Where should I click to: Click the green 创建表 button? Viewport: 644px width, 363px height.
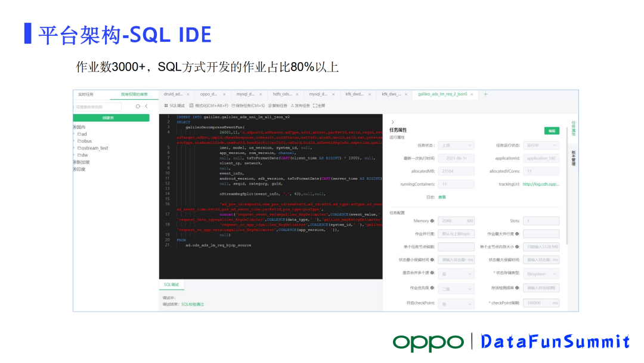112,118
